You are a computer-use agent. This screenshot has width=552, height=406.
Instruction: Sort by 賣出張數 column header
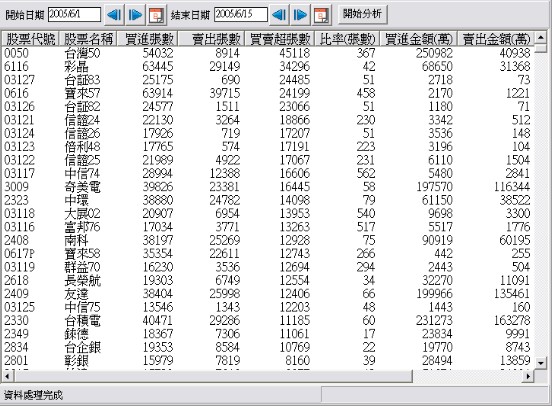pos(212,39)
